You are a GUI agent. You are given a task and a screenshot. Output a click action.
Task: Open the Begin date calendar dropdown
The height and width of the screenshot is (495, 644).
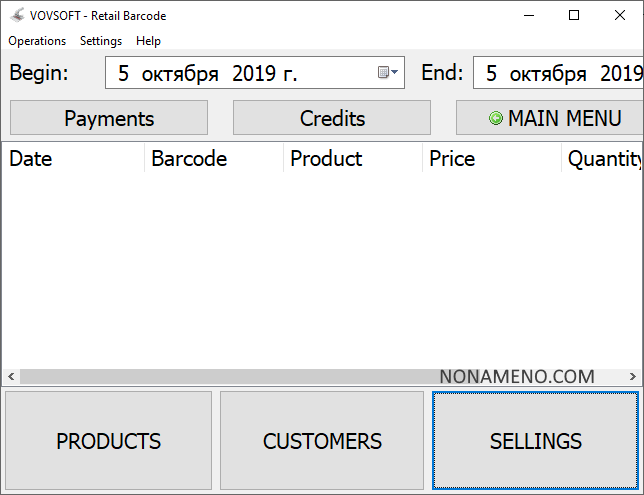click(x=388, y=73)
